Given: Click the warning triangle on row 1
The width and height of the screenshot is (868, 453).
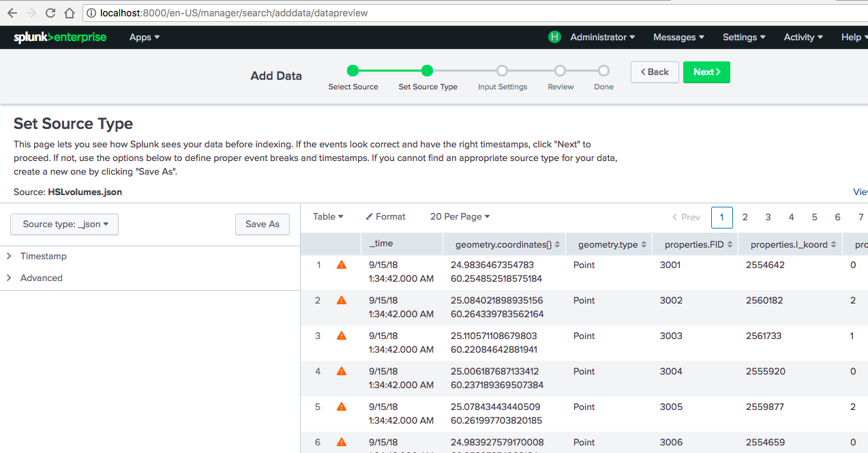Looking at the screenshot, I should pyautogui.click(x=342, y=264).
